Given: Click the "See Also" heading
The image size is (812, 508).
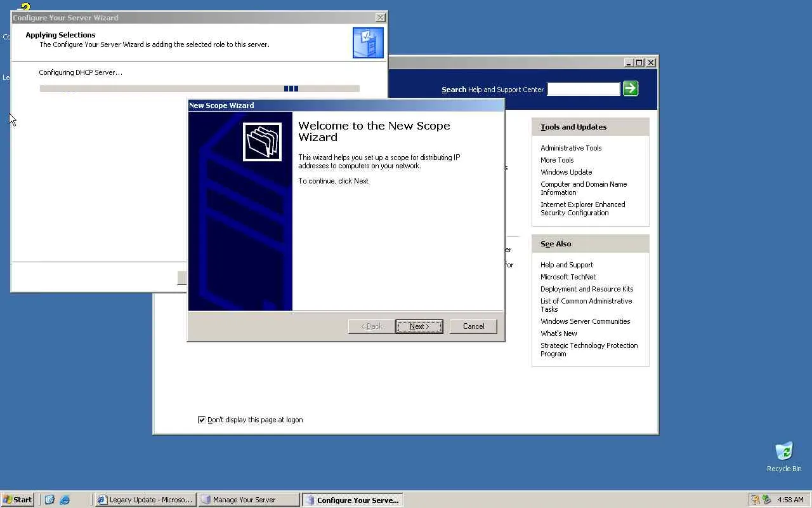Looking at the screenshot, I should click(556, 244).
